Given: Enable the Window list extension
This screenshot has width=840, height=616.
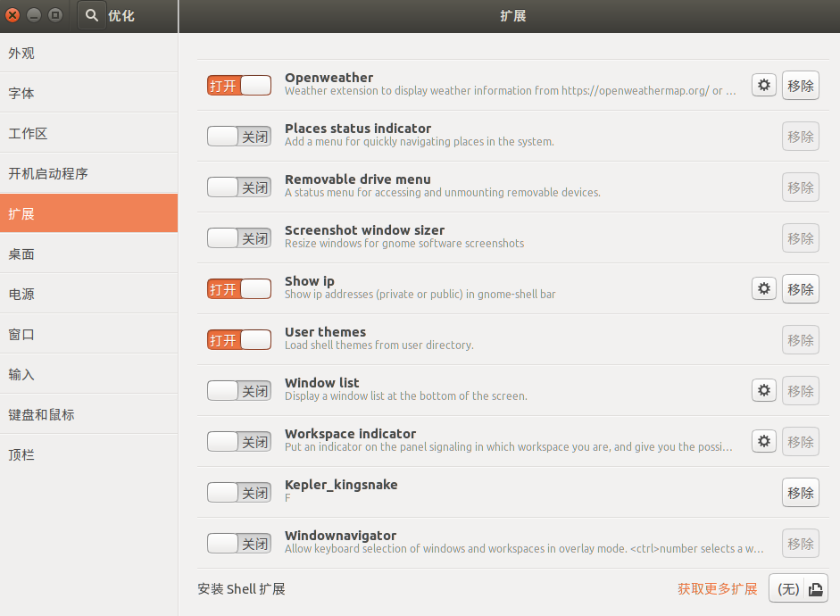Looking at the screenshot, I should point(239,390).
